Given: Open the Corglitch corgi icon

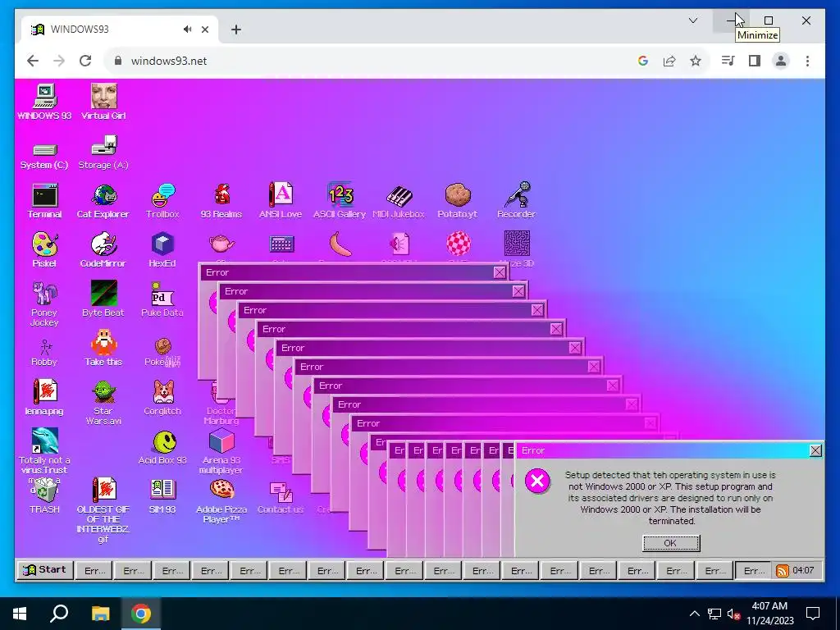Looking at the screenshot, I should (x=162, y=398).
